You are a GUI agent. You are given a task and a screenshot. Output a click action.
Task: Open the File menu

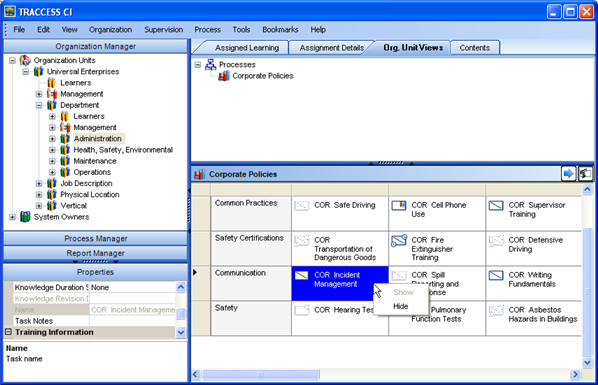click(19, 29)
